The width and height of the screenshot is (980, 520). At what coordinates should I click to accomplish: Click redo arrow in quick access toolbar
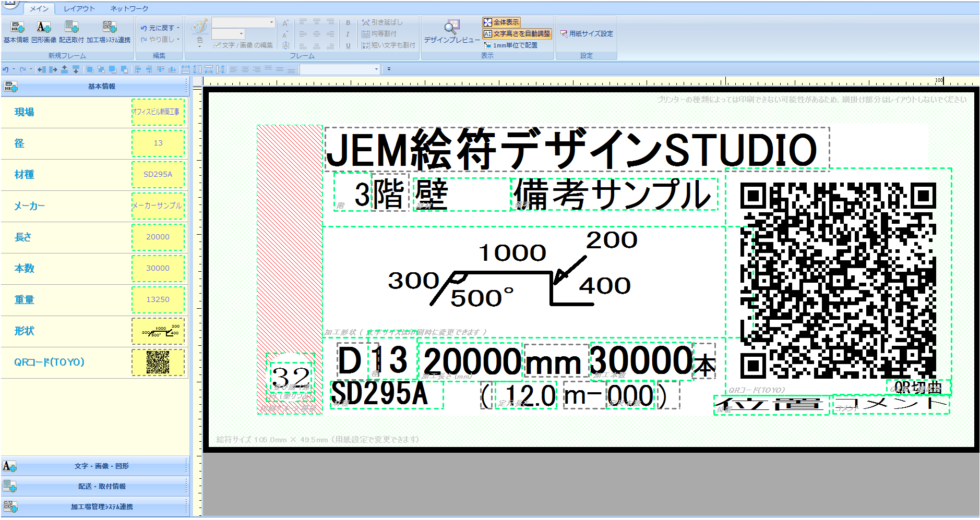(22, 69)
